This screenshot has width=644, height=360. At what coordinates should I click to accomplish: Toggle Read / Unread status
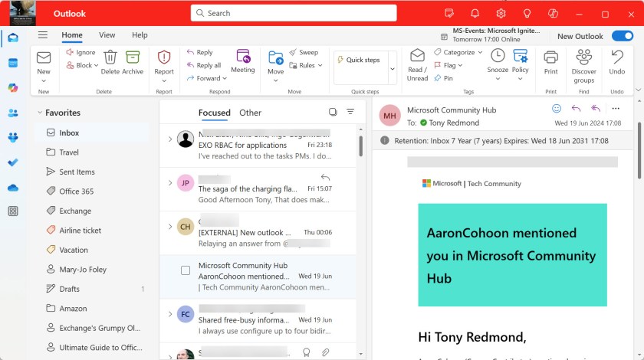coord(417,65)
